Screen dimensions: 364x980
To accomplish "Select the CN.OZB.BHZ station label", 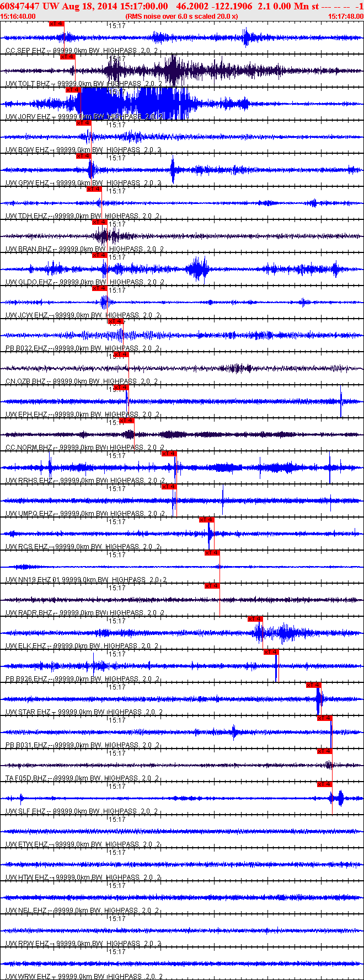I will pos(25,381).
